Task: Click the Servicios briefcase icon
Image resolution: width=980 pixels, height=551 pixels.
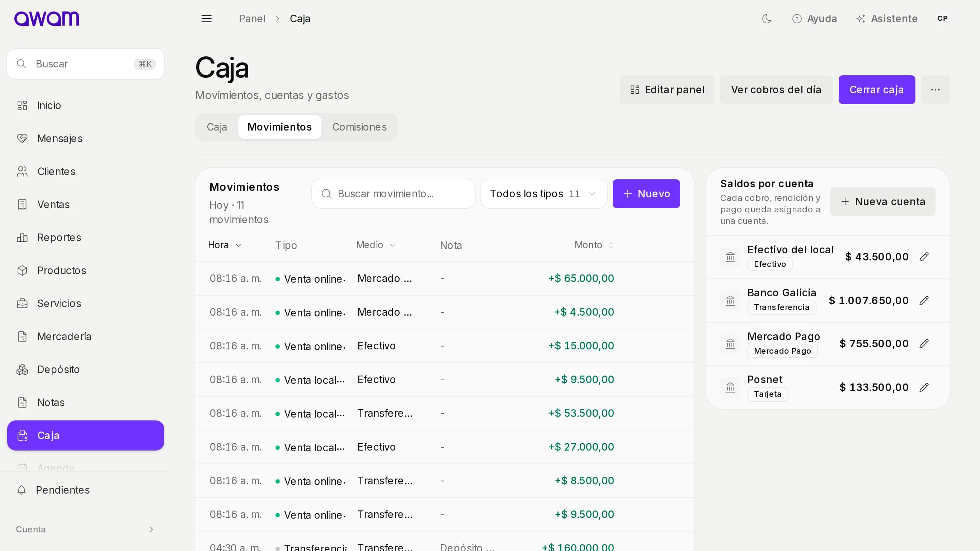Action: pos(22,303)
